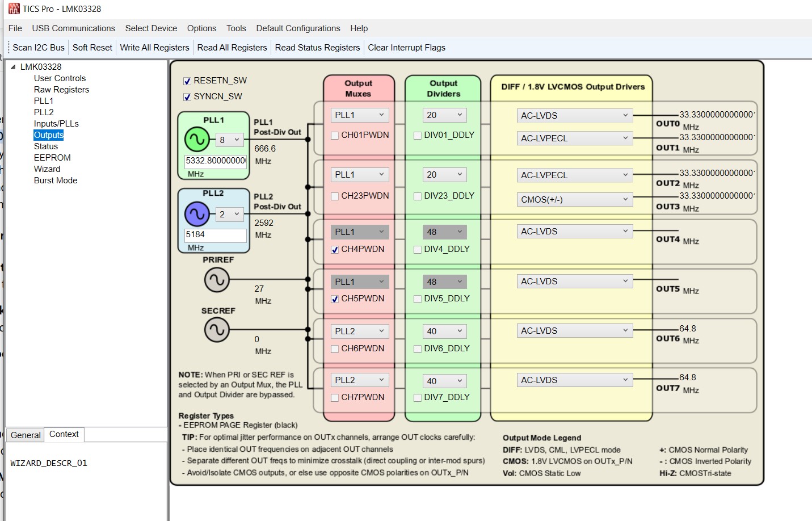The image size is (812, 521).
Task: Click the Write All Registers button
Action: click(x=154, y=47)
